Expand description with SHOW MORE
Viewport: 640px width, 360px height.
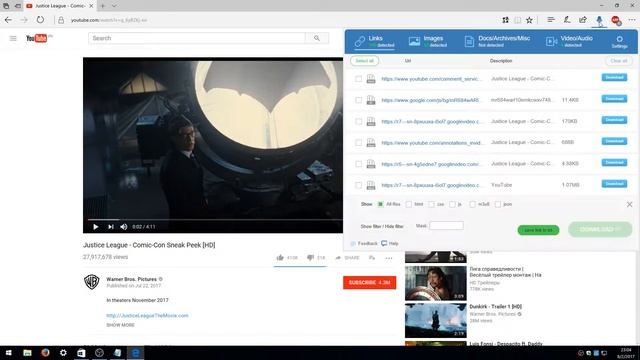pyautogui.click(x=120, y=325)
